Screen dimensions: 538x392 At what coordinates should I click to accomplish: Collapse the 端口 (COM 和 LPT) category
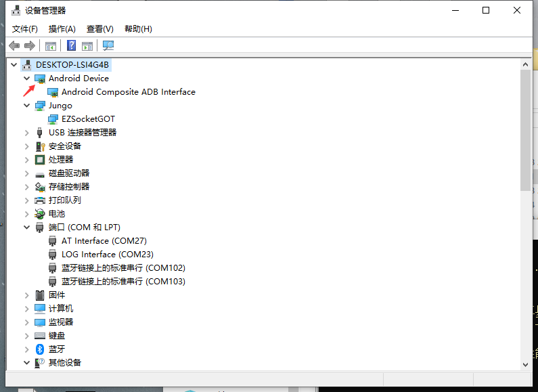27,227
